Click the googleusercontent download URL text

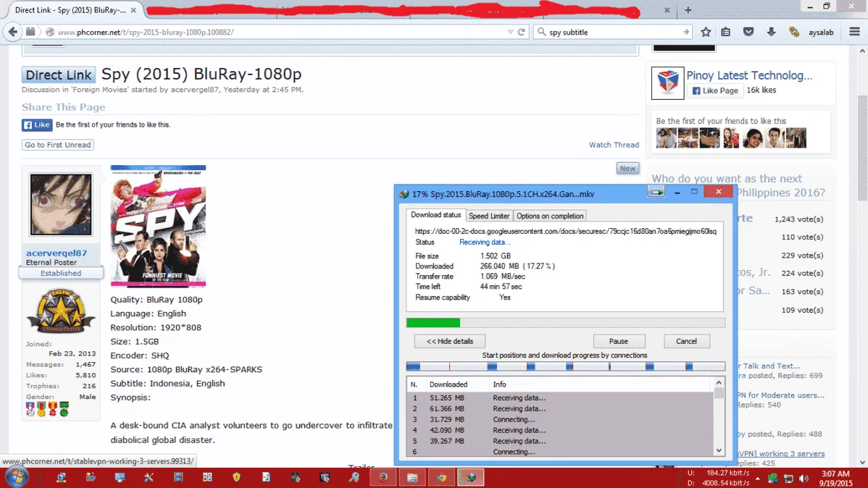click(565, 231)
